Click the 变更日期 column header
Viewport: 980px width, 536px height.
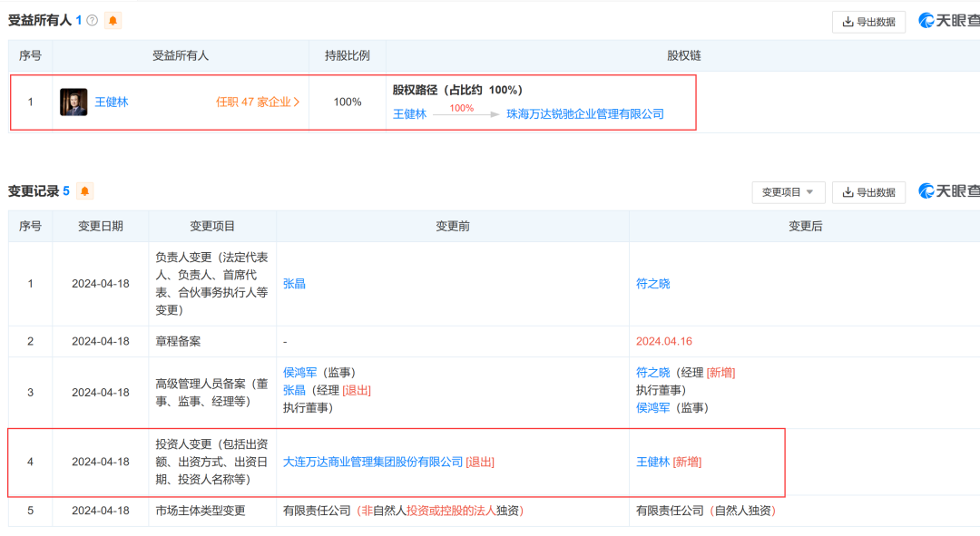pyautogui.click(x=100, y=226)
